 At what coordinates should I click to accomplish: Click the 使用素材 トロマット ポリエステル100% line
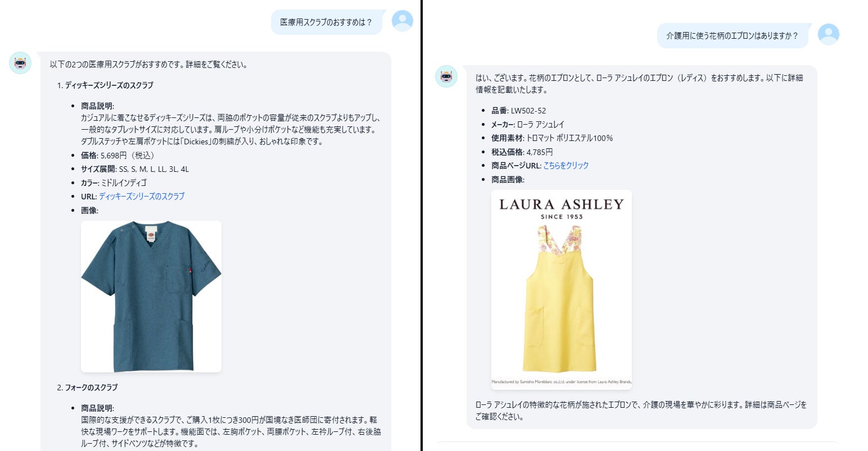552,138
